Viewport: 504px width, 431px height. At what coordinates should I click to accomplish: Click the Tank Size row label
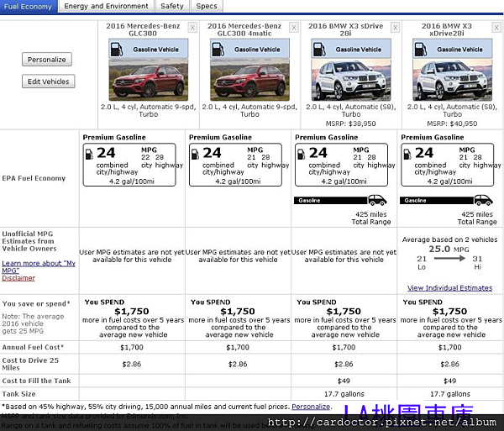(18, 394)
